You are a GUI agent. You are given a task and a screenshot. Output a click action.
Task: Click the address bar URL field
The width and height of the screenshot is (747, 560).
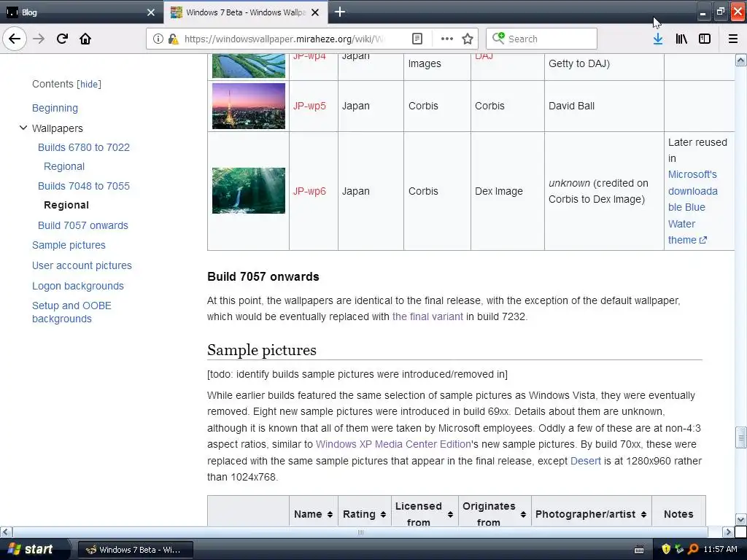284,39
